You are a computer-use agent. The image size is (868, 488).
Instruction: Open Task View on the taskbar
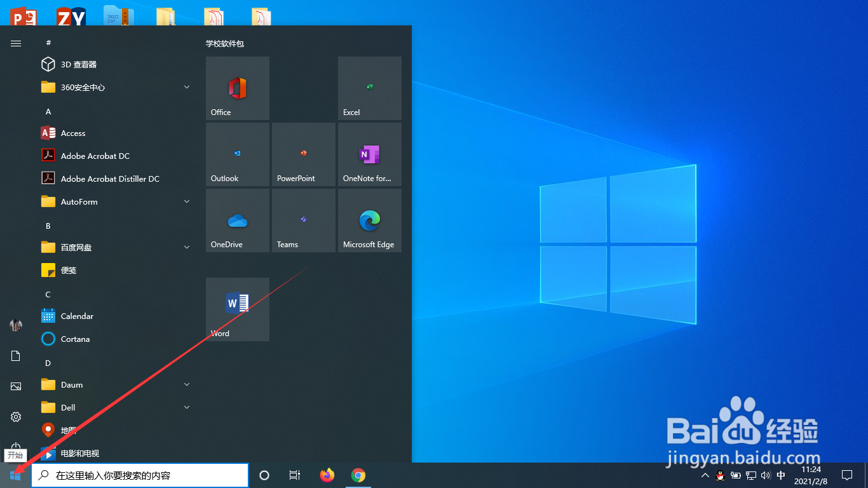tap(295, 475)
